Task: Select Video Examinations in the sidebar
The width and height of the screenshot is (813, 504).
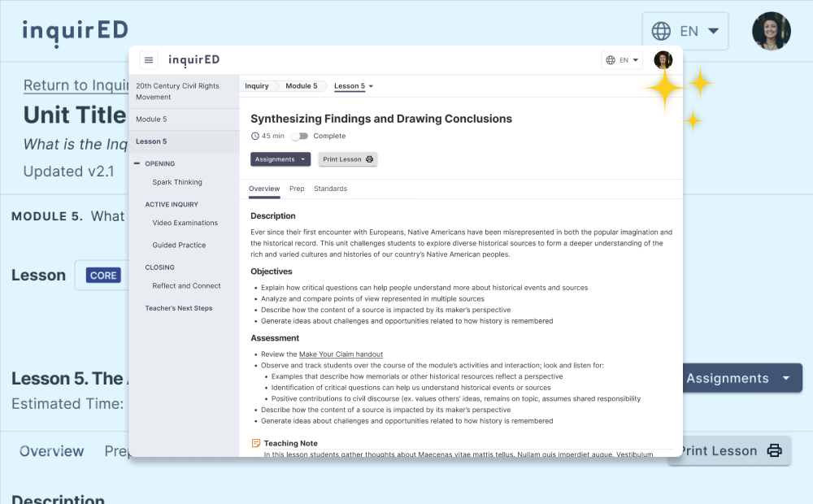Action: (185, 223)
